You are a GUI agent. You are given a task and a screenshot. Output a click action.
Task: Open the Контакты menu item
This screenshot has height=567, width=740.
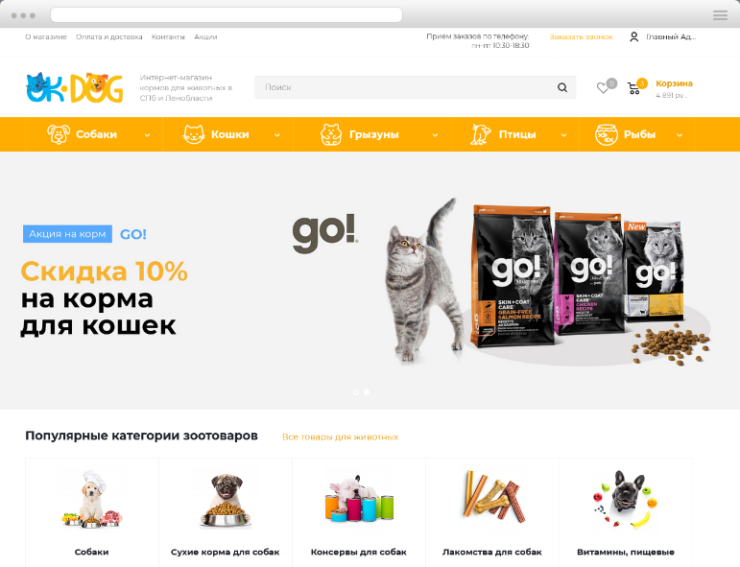click(168, 37)
